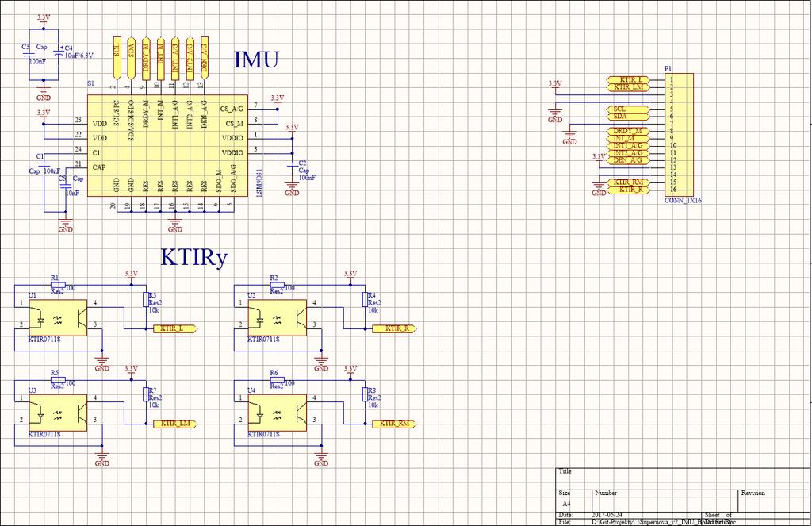Select capacitor C3 symbol
This screenshot has width=812, height=526.
tap(29, 54)
